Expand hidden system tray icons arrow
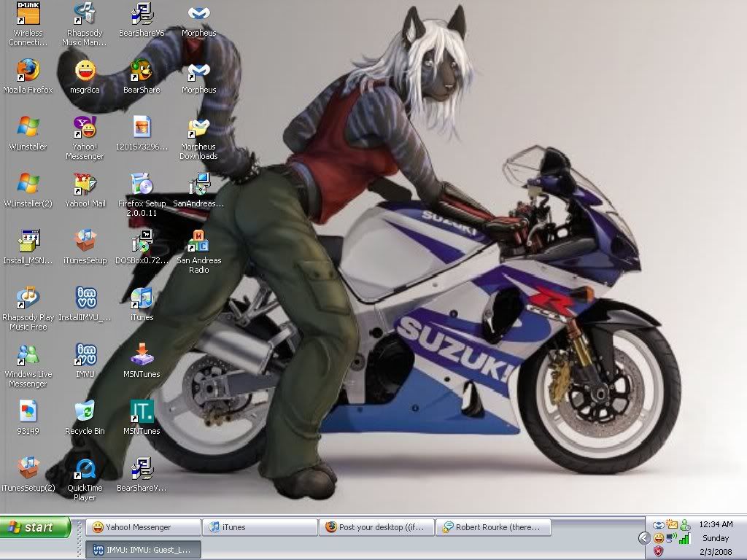747x560 pixels. click(x=644, y=538)
